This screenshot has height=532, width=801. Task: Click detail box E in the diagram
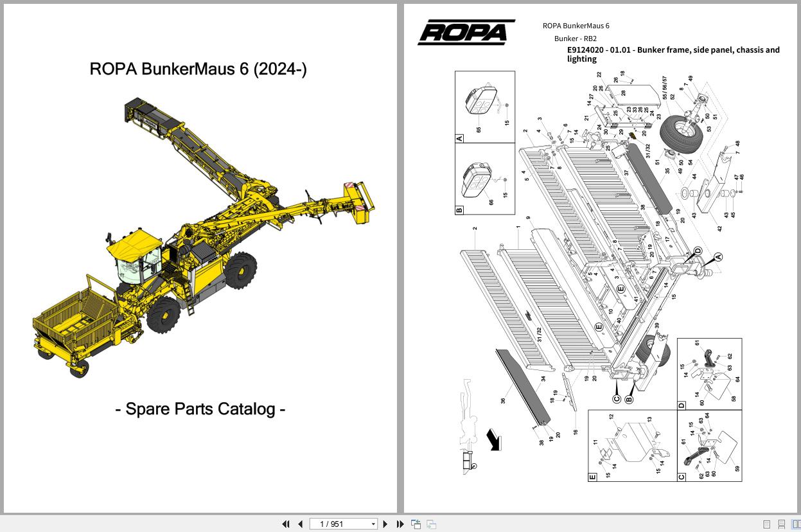pos(632,445)
